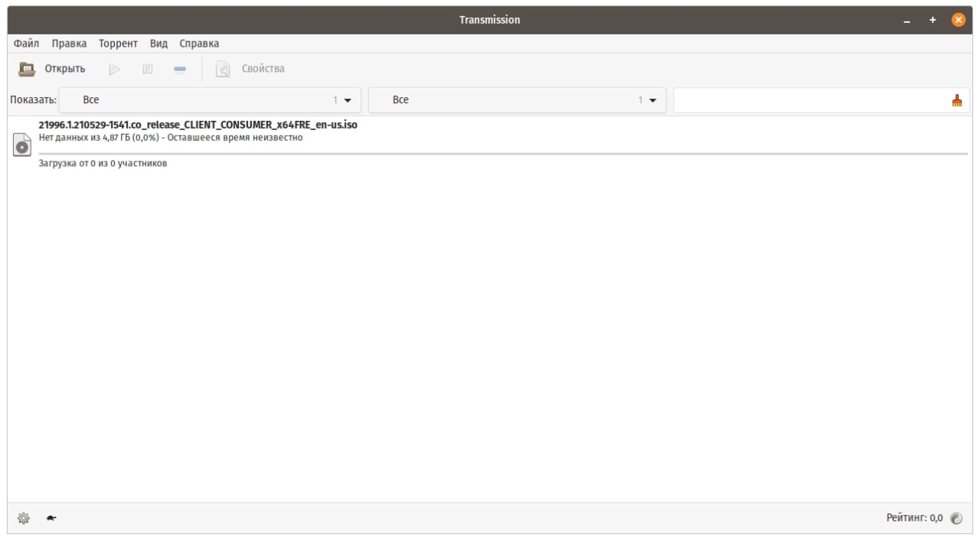Expand the first Показать filter dropdown
Image resolution: width=980 pixels, height=541 pixels.
(210, 100)
